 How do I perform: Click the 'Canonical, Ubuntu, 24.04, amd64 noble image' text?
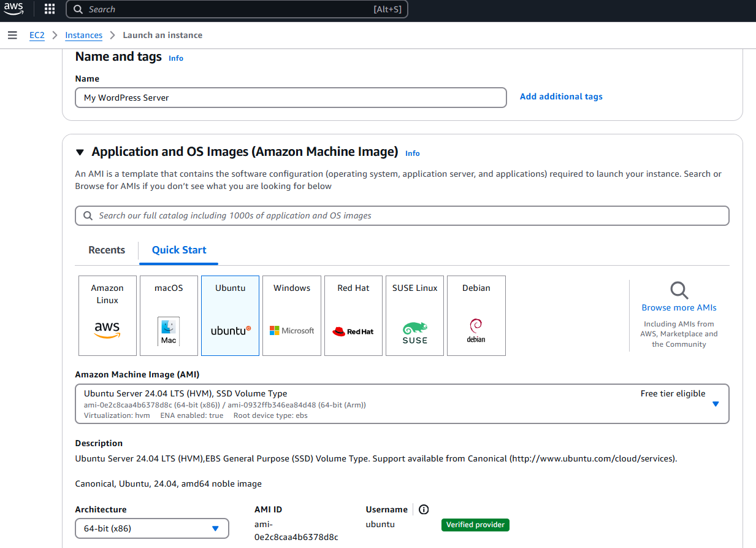click(x=169, y=484)
